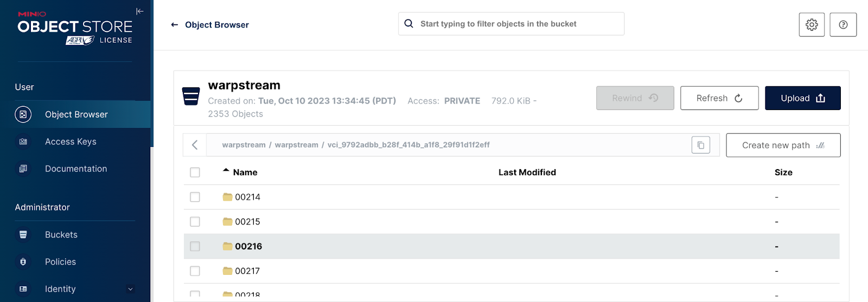The width and height of the screenshot is (868, 302).
Task: Open settings with the gear icon
Action: coord(811,25)
